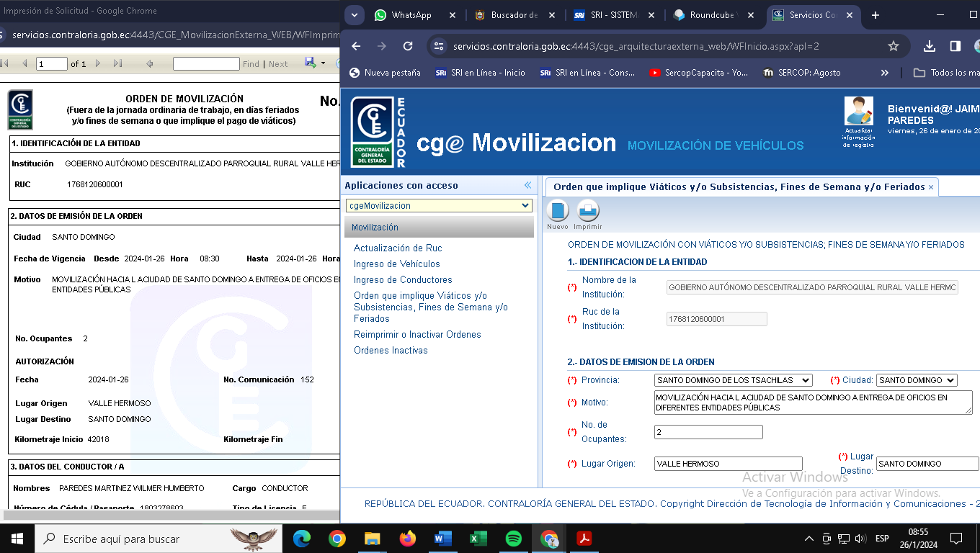Open Reimprimir o Inactivar Ordenes

[x=417, y=334]
